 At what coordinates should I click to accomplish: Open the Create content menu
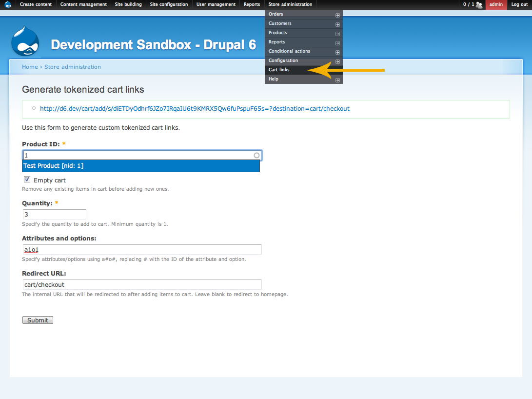pos(35,4)
